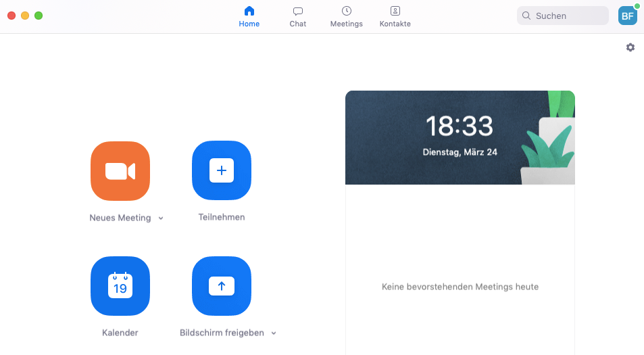Click into the Suchen search field
The height and width of the screenshot is (355, 644).
[563, 16]
